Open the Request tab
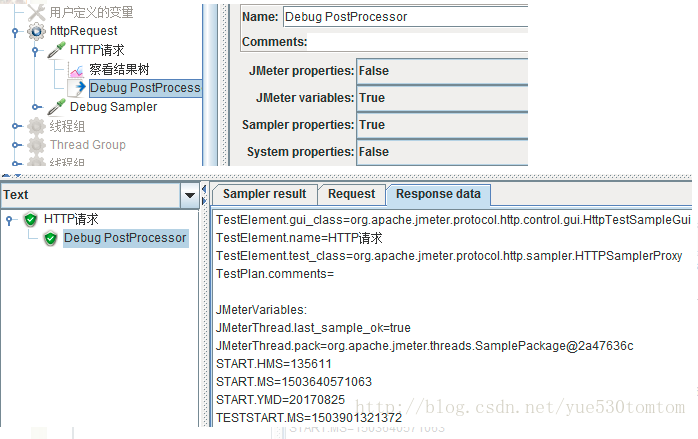698x439 pixels. tap(352, 194)
